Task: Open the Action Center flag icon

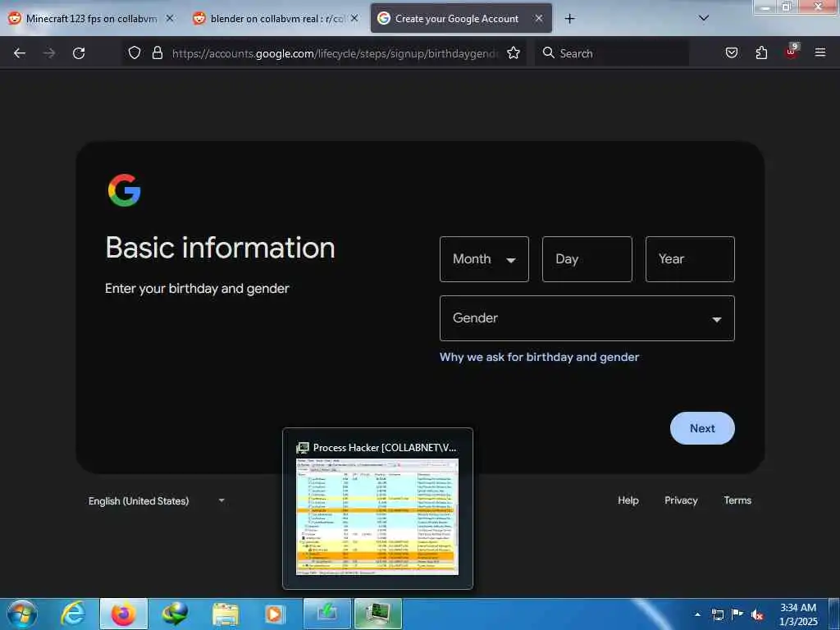Action: (737, 614)
